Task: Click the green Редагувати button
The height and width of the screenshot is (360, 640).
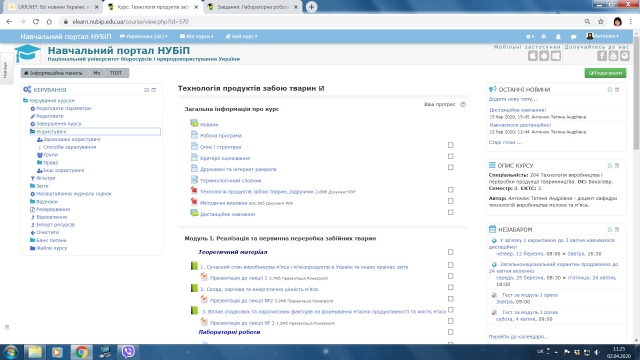Action: [605, 73]
